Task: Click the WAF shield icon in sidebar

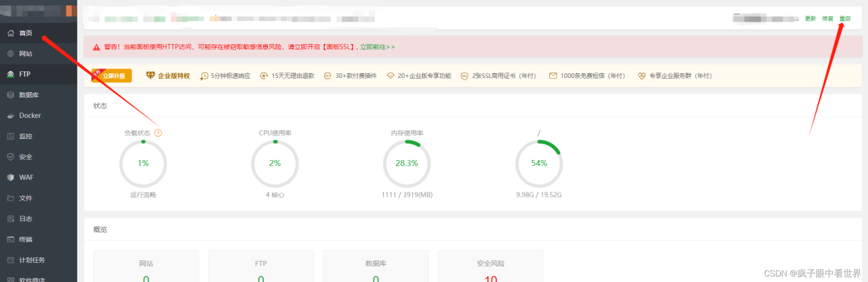Action: [x=10, y=178]
